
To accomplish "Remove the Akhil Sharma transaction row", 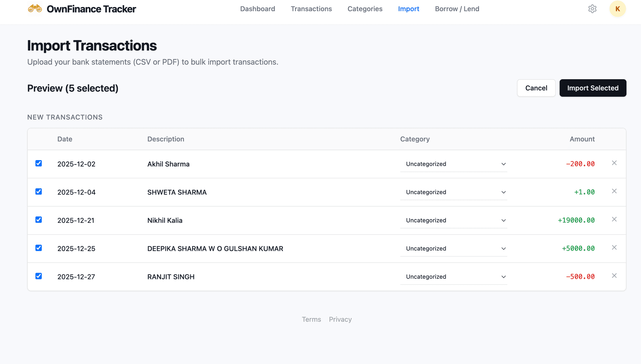I will click(x=614, y=163).
